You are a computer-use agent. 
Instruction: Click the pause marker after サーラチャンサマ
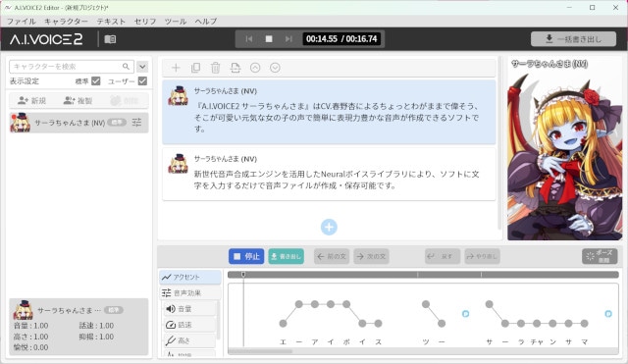pos(608,314)
